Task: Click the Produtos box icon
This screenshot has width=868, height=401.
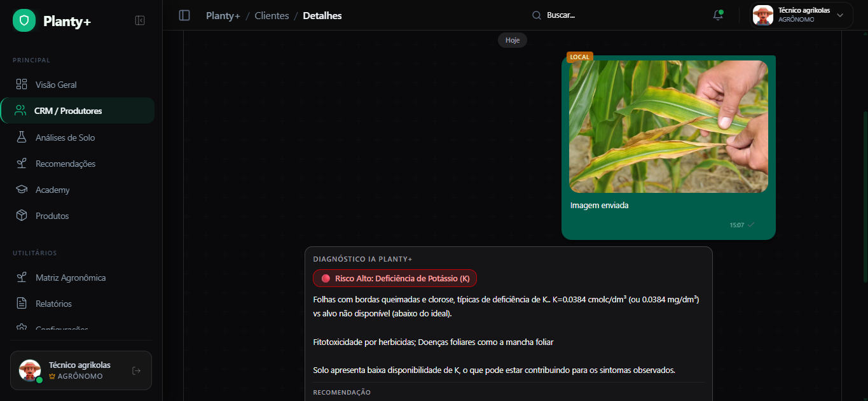Action: [x=22, y=216]
